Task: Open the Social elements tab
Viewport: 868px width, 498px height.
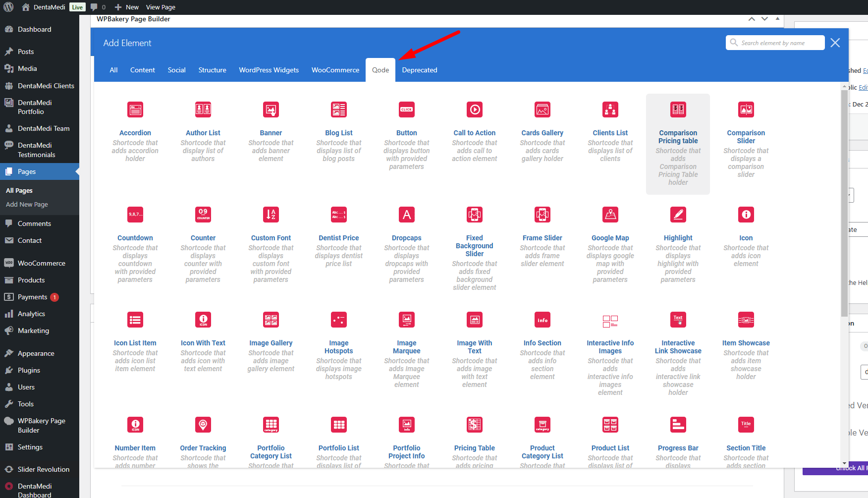Action: [x=177, y=70]
